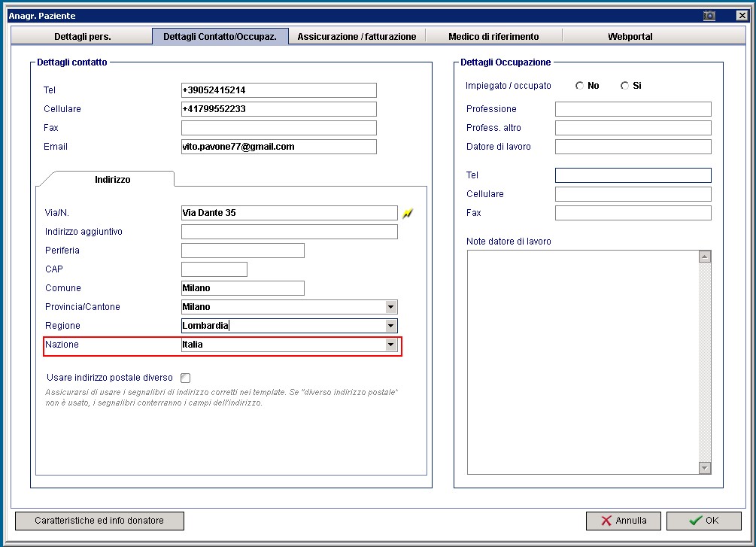Screen dimensions: 756x547
Task: Click the Profess. altro input field
Action: (x=633, y=128)
